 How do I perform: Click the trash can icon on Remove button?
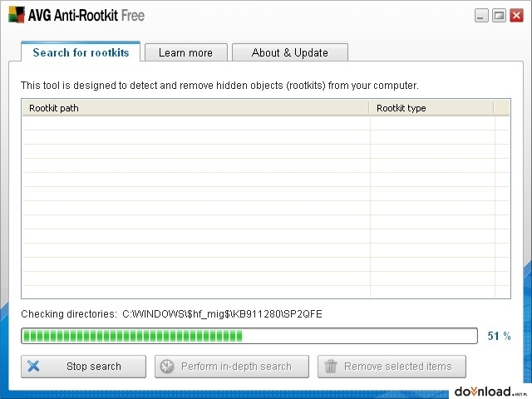pyautogui.click(x=331, y=367)
